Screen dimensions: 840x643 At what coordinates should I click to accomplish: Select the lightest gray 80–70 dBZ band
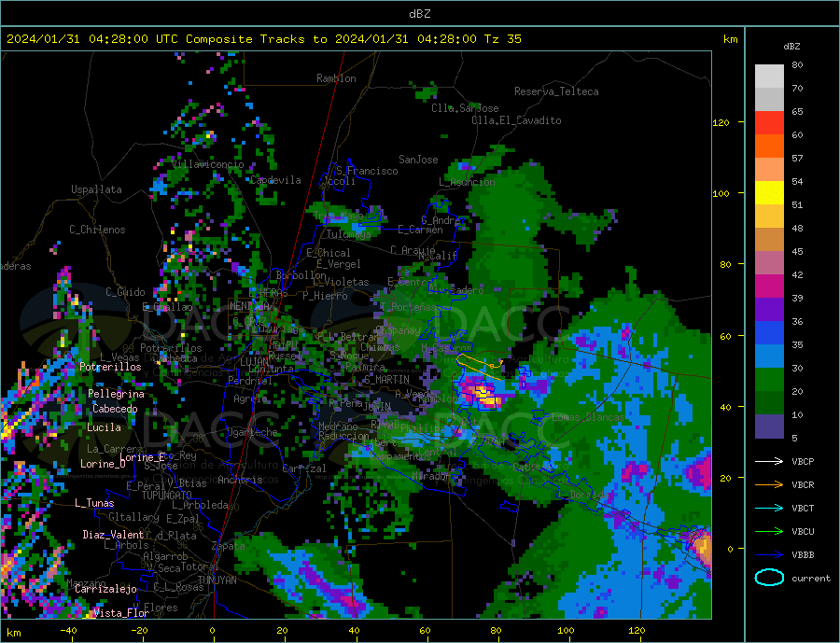[x=769, y=77]
